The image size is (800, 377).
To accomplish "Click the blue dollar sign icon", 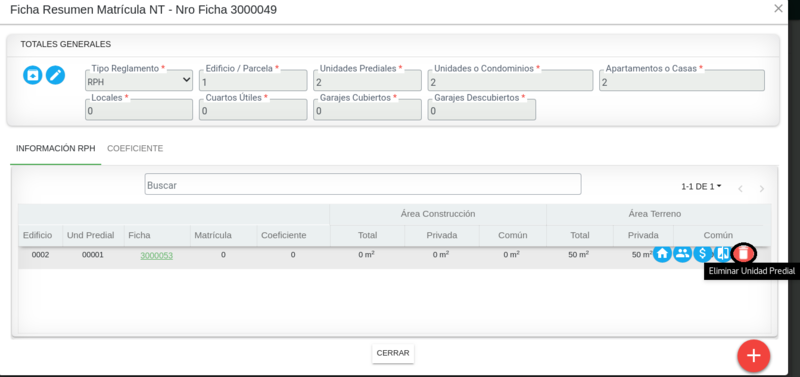I will pos(703,253).
